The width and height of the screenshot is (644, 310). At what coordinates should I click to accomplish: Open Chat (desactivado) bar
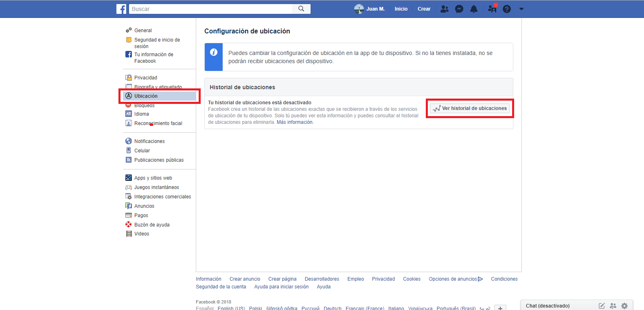[x=548, y=306]
